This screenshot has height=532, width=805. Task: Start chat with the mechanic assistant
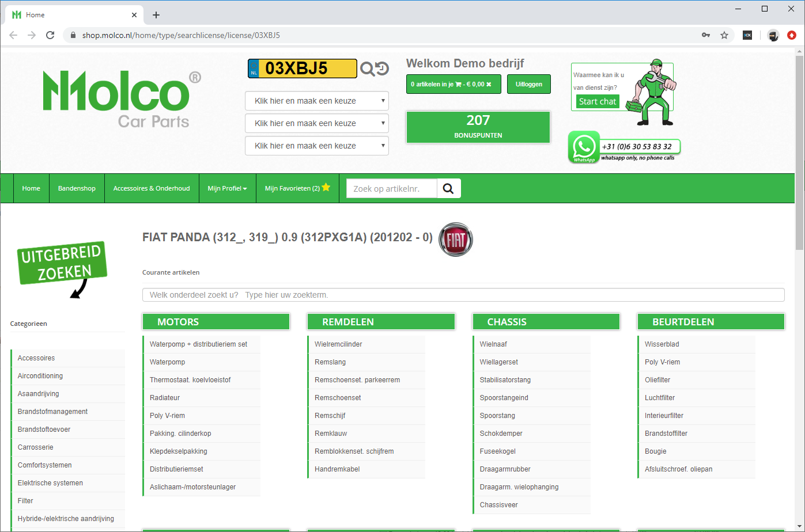[598, 101]
